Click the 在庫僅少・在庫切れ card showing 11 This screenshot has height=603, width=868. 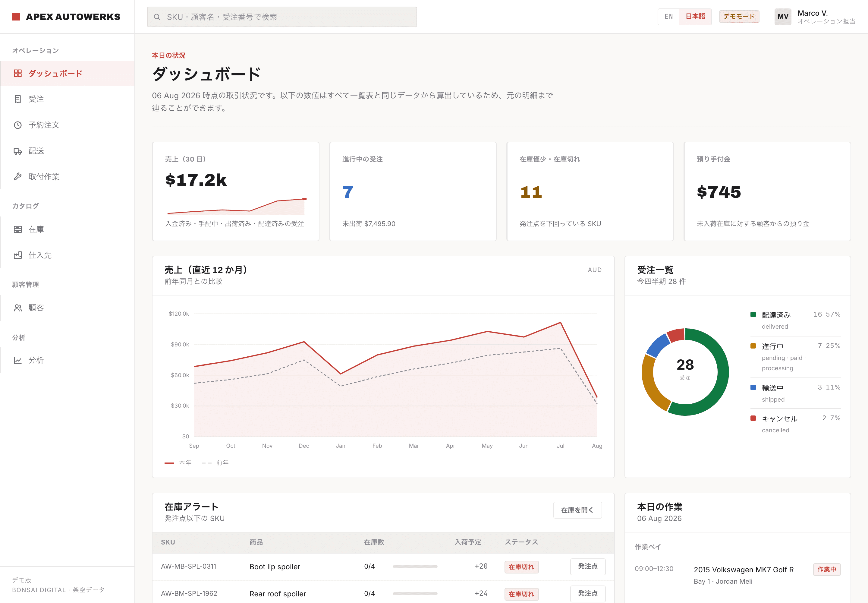(x=590, y=191)
